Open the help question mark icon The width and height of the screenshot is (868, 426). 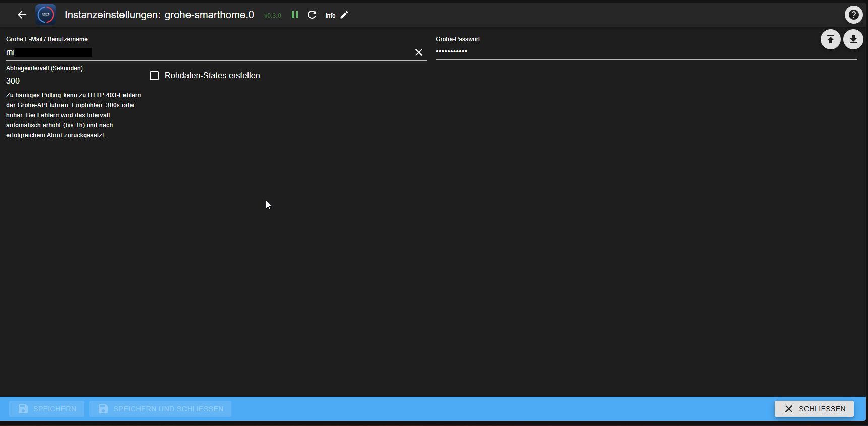pos(853,15)
